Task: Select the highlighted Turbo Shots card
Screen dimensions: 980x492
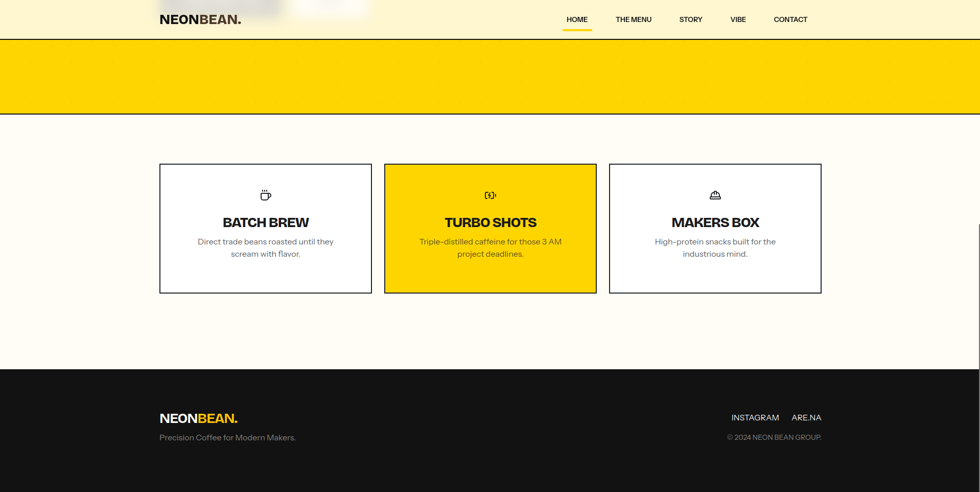Action: coord(490,228)
